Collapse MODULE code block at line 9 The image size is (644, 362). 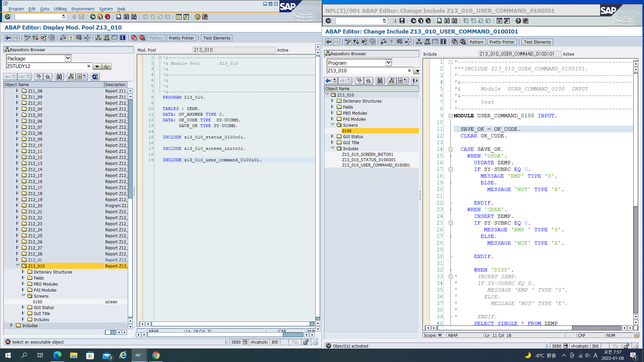pyautogui.click(x=450, y=116)
